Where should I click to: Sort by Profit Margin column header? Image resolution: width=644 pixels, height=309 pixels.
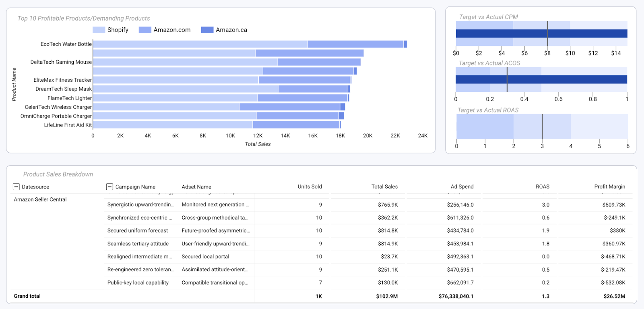[609, 187]
